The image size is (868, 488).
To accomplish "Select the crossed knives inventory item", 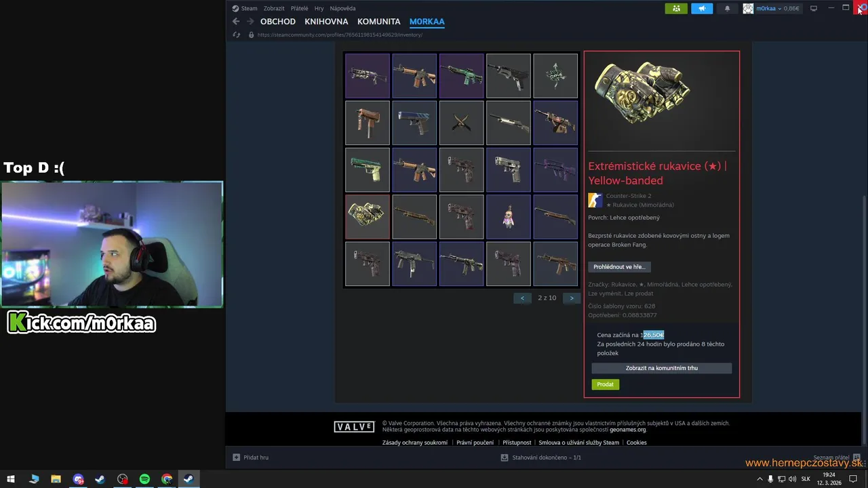I will [461, 123].
